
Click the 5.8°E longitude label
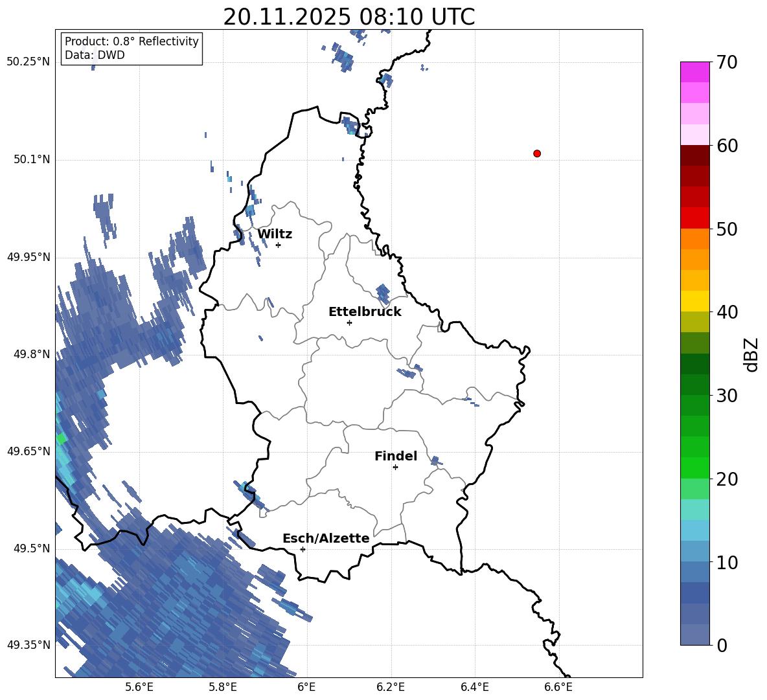(x=223, y=687)
